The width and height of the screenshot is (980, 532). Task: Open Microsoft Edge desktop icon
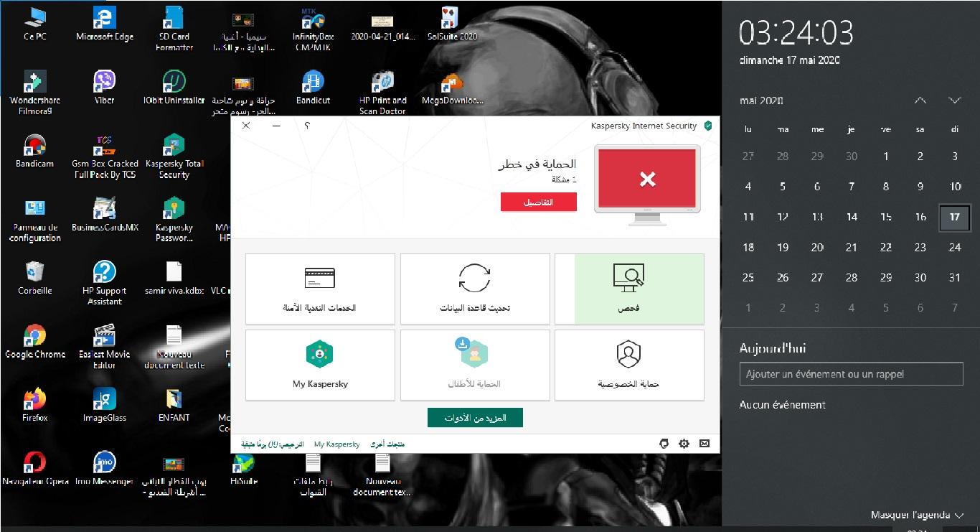click(x=105, y=24)
